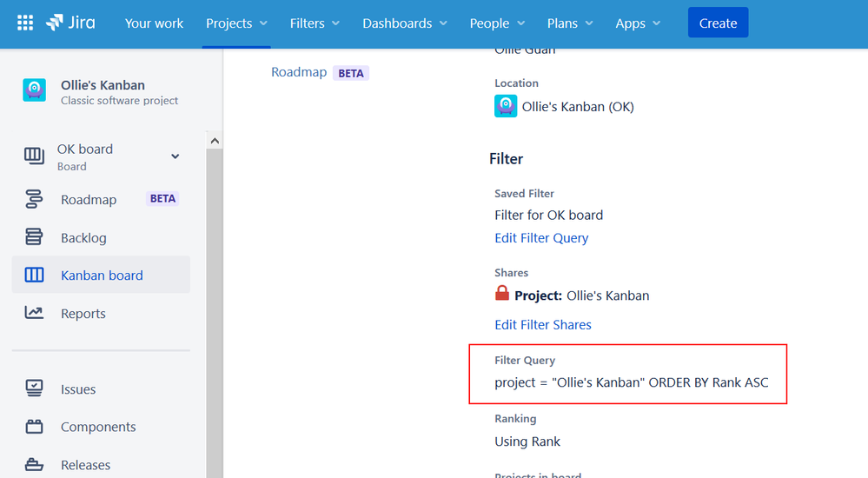Viewport: 868px width, 478px height.
Task: Click the Backlog sidebar icon
Action: click(x=34, y=237)
